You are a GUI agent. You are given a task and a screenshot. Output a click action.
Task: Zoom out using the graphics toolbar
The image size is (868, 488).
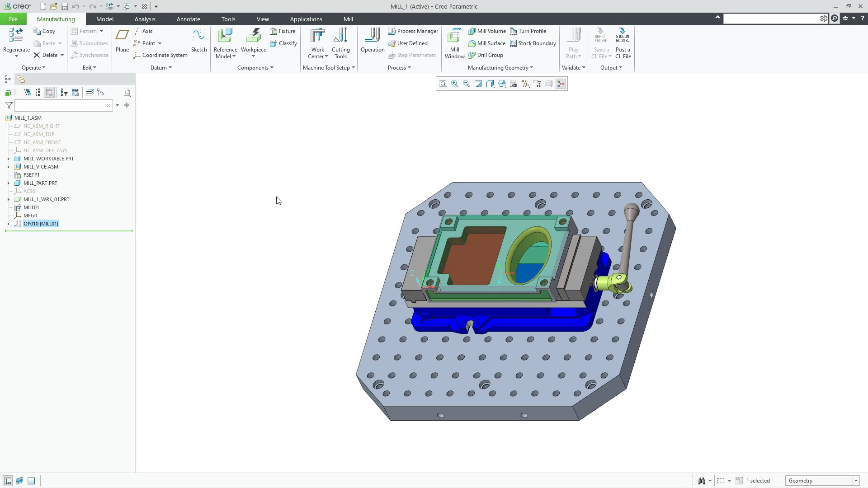pos(467,84)
